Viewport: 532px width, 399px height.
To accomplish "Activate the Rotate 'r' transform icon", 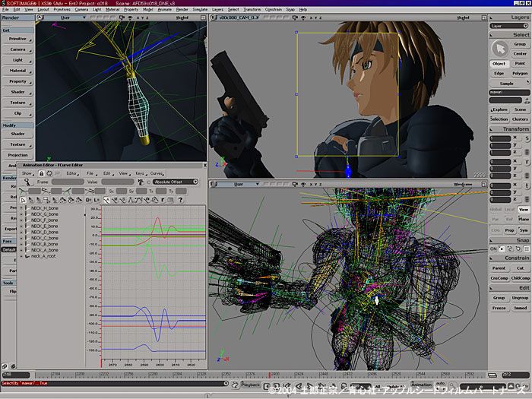I will coord(527,162).
